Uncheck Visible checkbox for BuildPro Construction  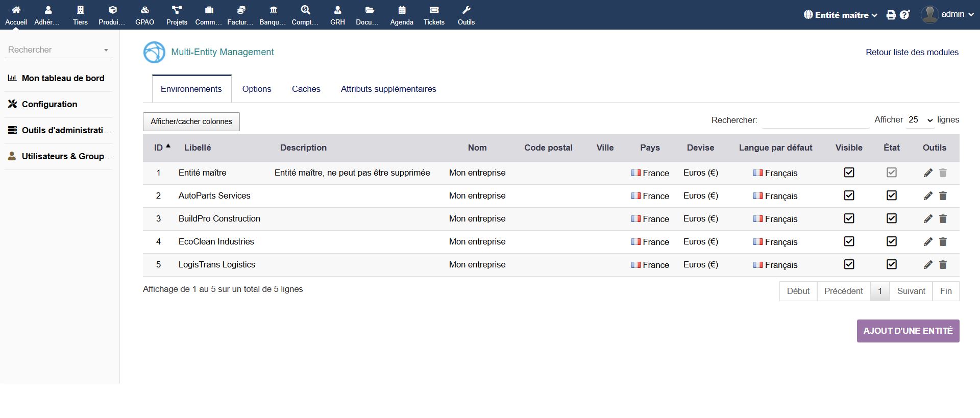click(849, 218)
